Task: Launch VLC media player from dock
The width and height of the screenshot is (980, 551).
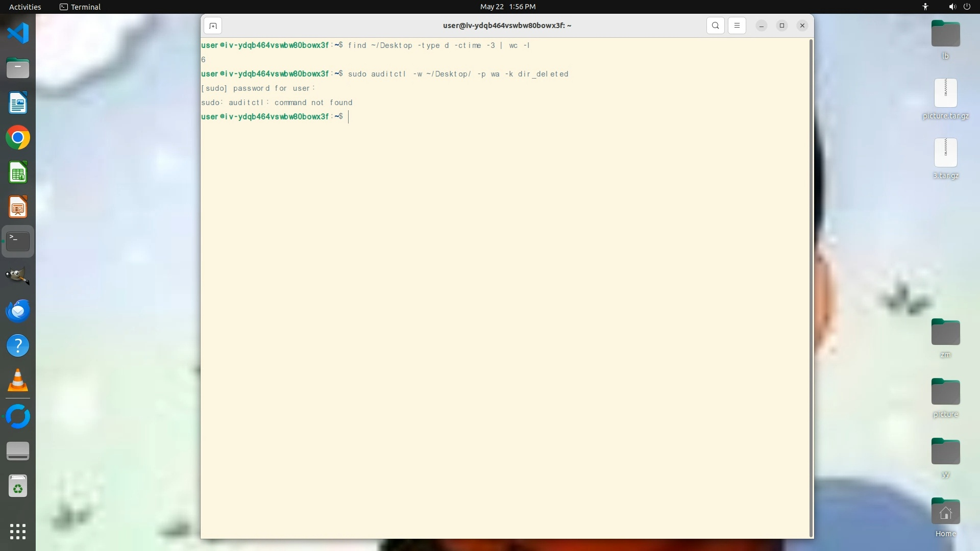Action: click(x=18, y=381)
